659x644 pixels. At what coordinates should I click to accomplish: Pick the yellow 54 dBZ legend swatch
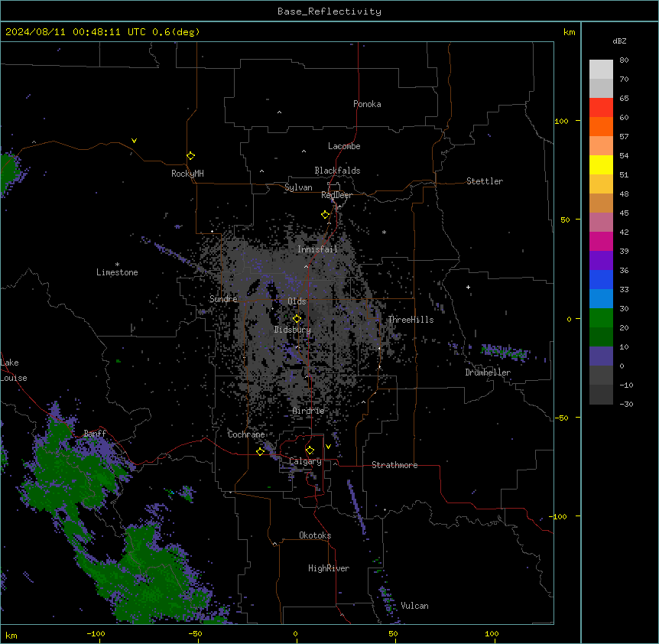[x=601, y=164]
